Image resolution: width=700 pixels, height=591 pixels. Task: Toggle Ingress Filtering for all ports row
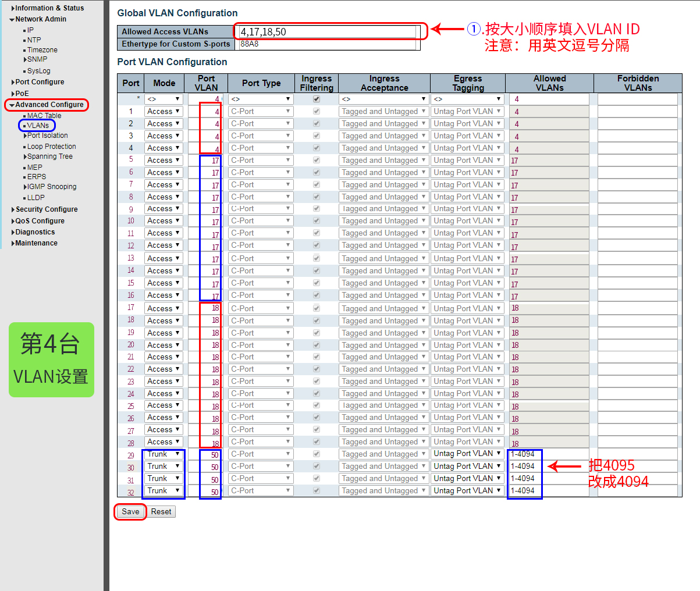pos(317,99)
